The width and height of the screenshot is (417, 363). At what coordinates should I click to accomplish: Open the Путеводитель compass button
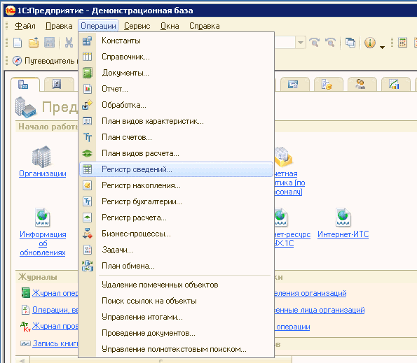click(x=45, y=61)
